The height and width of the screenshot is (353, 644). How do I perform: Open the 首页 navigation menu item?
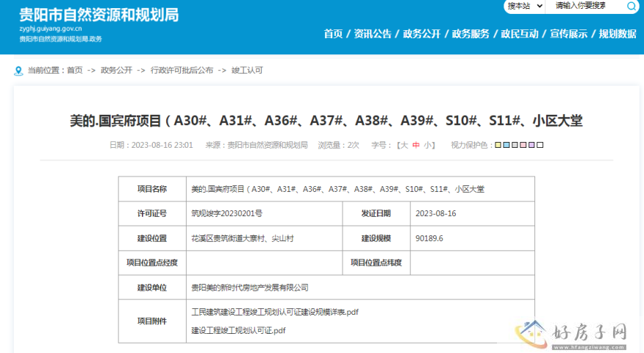coord(333,34)
